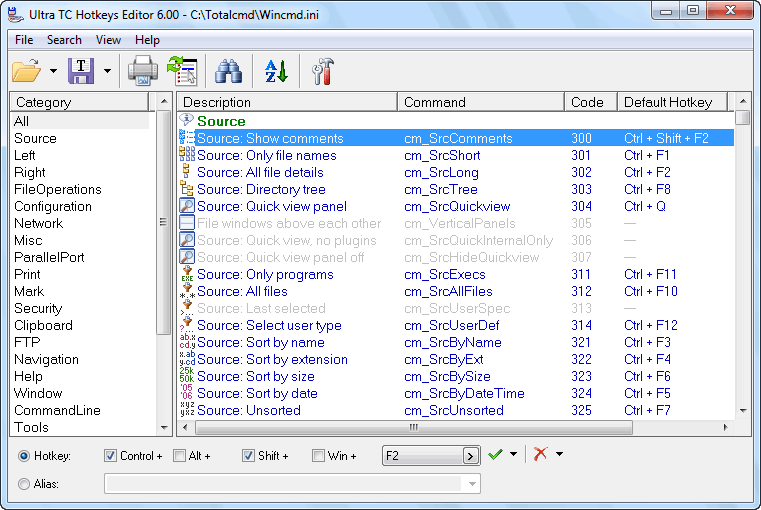Click the refresh list toolbar icon
This screenshot has width=761, height=510.
tap(182, 71)
